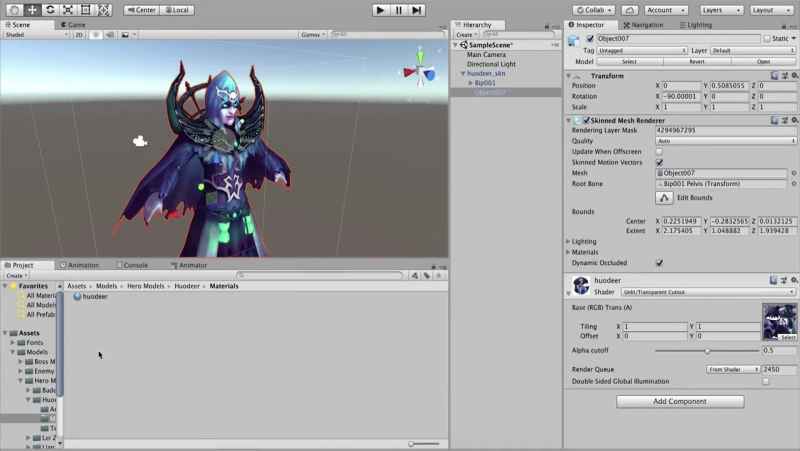Toggle Local handle rotation

click(177, 10)
